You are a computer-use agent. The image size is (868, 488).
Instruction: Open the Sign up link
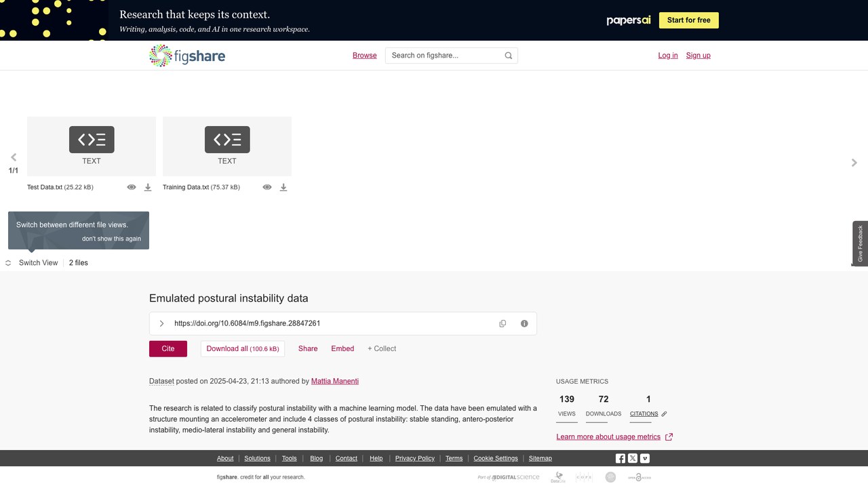click(698, 56)
